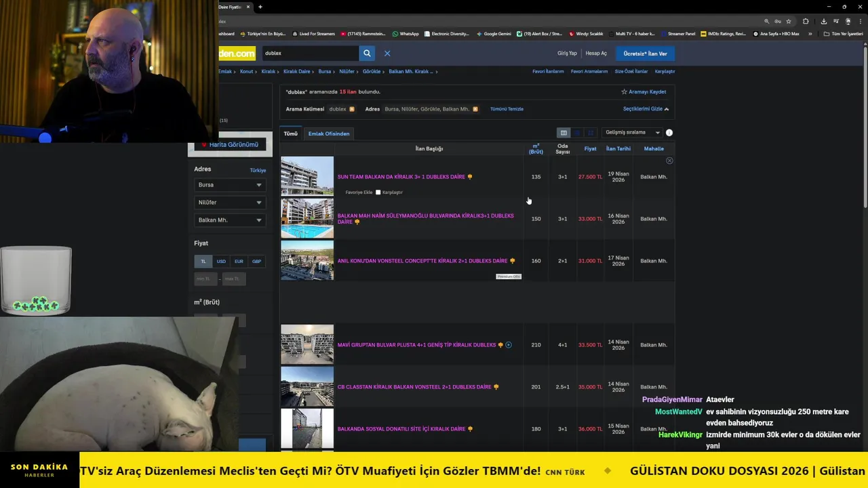Viewport: 868px width, 488px height.
Task: Open the Görükle breadcrumb
Action: click(x=372, y=71)
